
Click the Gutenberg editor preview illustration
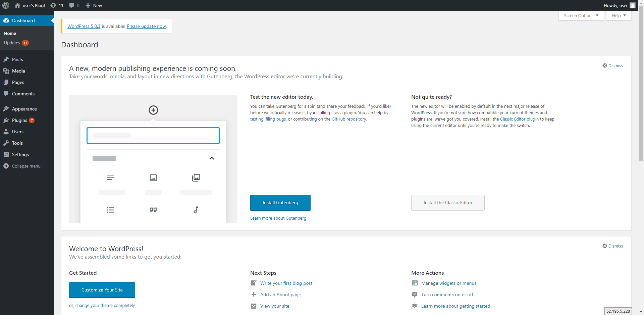tap(153, 159)
